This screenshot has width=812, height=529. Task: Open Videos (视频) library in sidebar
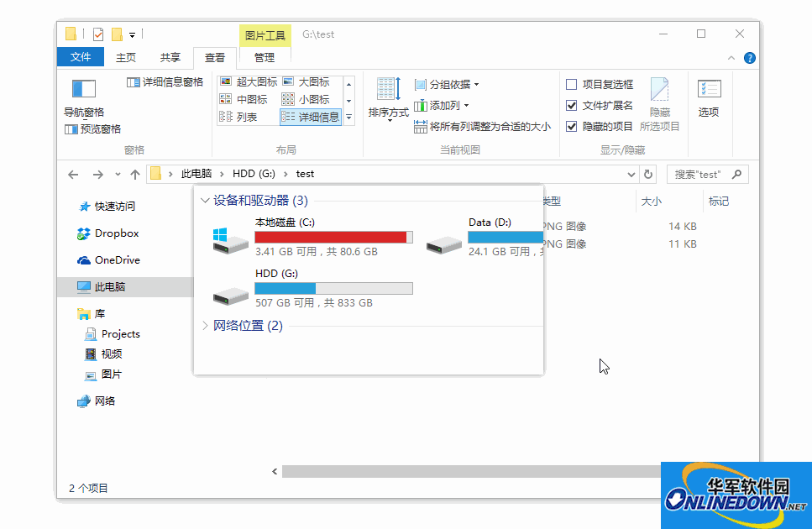pyautogui.click(x=103, y=354)
